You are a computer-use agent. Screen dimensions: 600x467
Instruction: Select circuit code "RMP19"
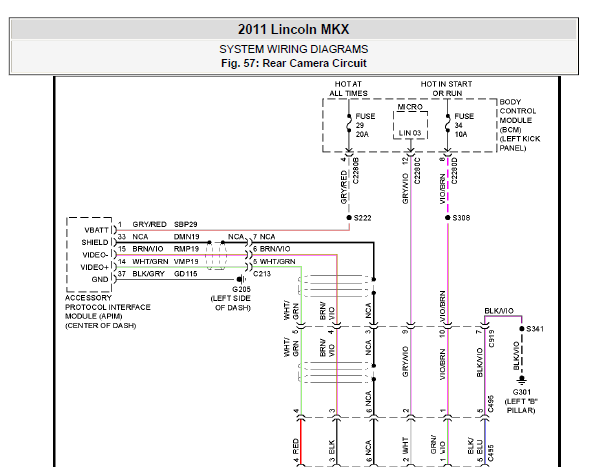(x=186, y=249)
